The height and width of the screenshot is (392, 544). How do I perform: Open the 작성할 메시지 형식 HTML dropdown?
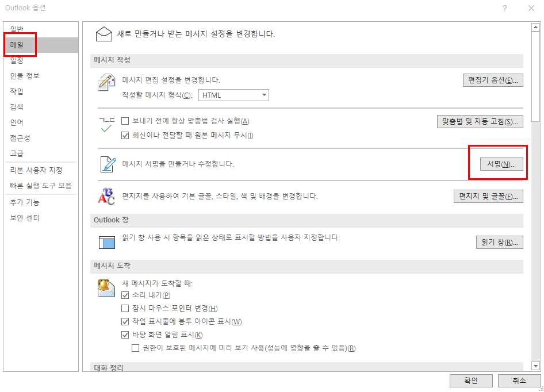coord(233,95)
